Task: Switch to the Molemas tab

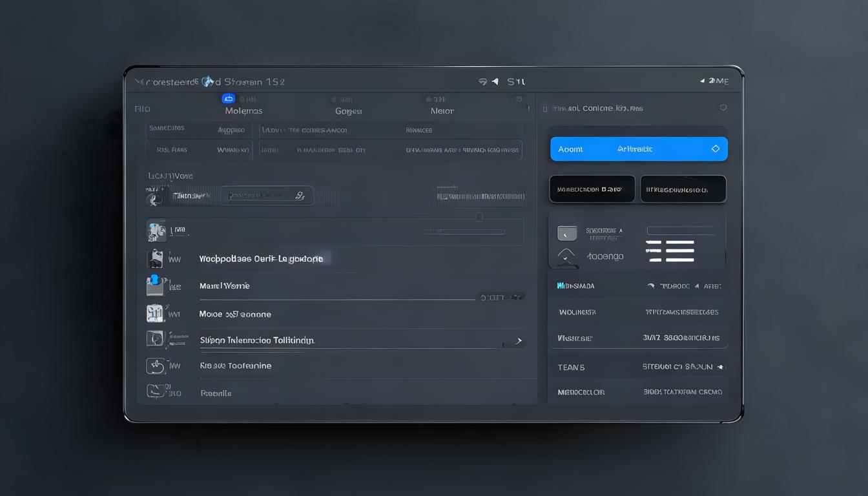Action: tap(243, 111)
